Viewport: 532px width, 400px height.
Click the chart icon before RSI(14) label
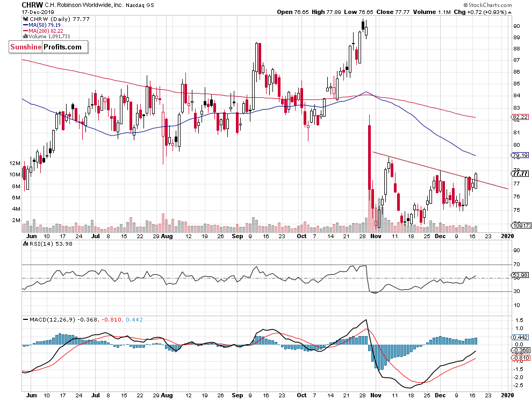25,244
